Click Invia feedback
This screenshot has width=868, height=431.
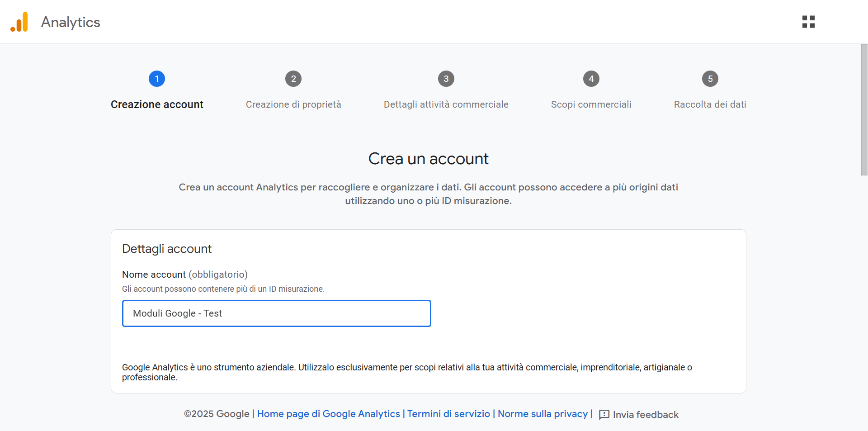(646, 414)
